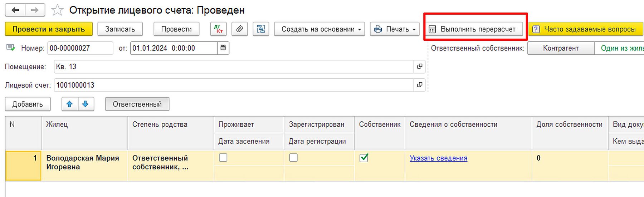Image resolution: width=644 pixels, height=197 pixels.
Task: Click the Зарегистрирован column header
Action: (x=319, y=124)
